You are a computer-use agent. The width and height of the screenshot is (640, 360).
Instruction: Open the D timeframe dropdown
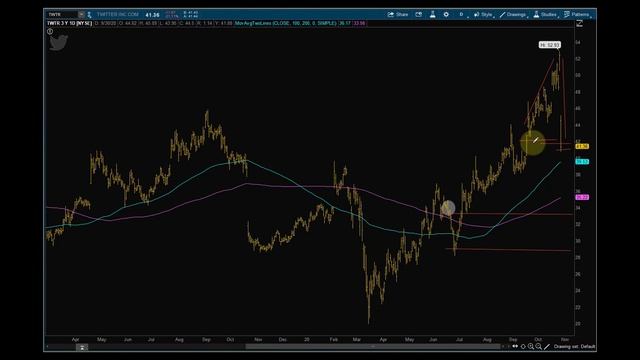click(x=463, y=15)
